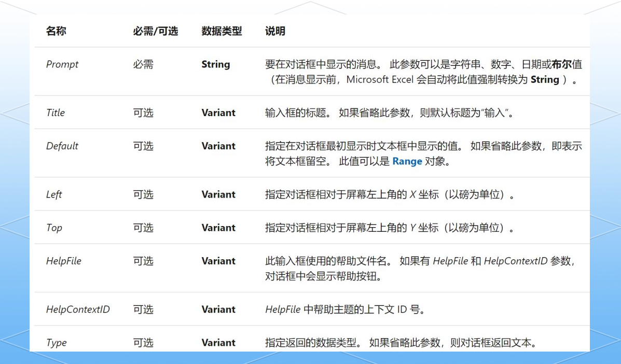Select the Prompt parameter name
Viewport: 621px width, 364px height.
point(62,64)
